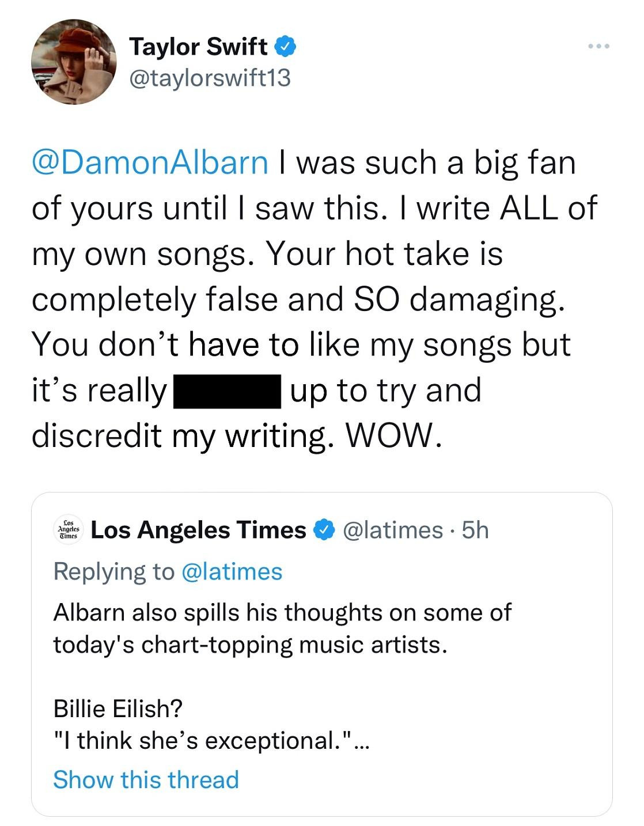The image size is (644, 826).
Task: Select the ellipsis icon at top right
Action: pyautogui.click(x=598, y=45)
